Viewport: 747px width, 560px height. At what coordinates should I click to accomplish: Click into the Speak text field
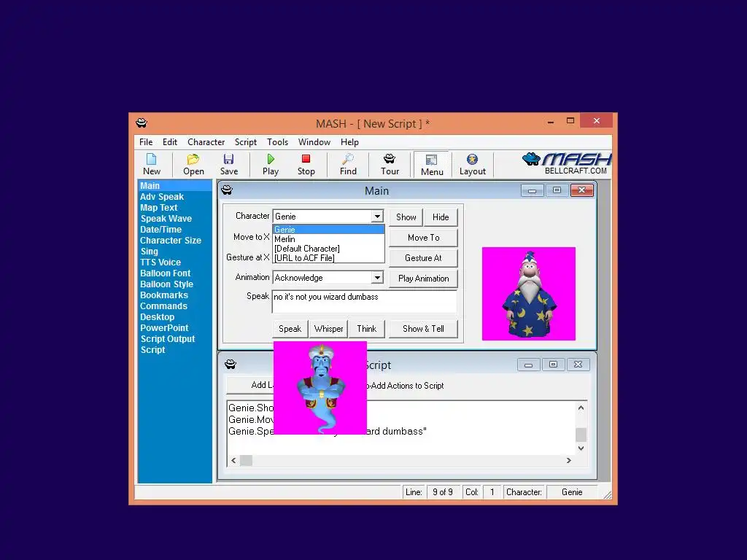pos(365,301)
